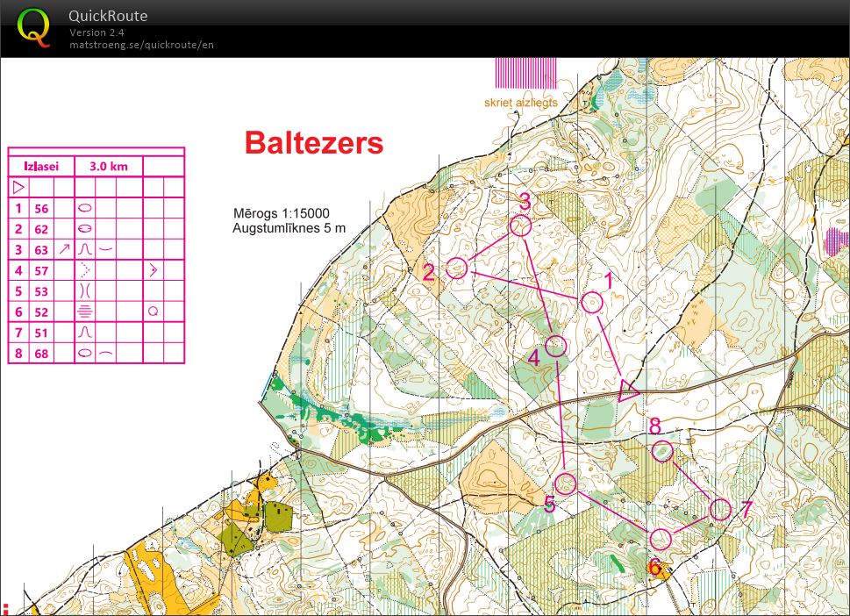Select the start triangle on the map
Image resolution: width=850 pixels, height=616 pixels.
pyautogui.click(x=625, y=390)
